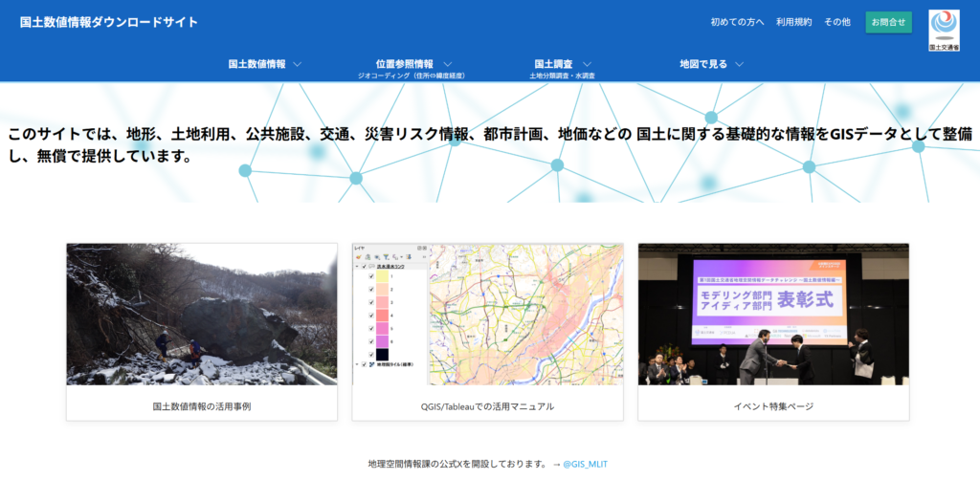Open the 利用規約 link
The width and height of the screenshot is (980, 502).
pyautogui.click(x=793, y=22)
